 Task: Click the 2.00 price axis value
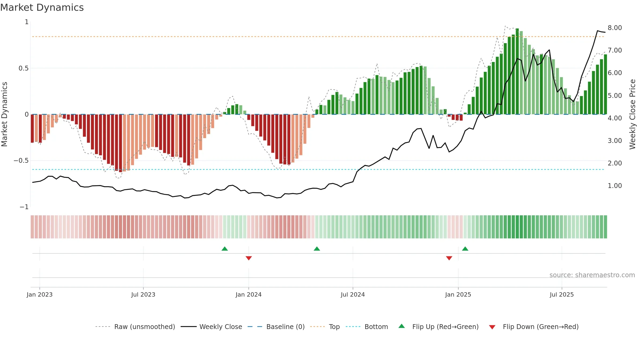[x=615, y=163]
